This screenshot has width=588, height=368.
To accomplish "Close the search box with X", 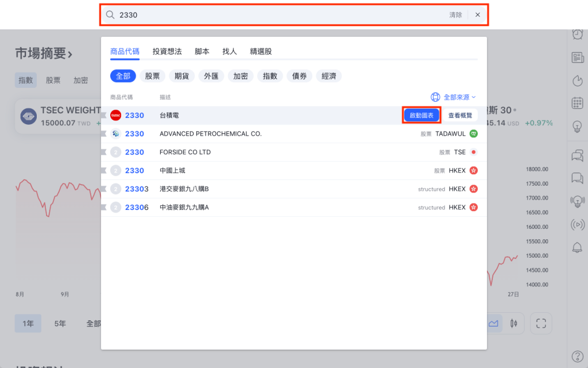I will [477, 14].
